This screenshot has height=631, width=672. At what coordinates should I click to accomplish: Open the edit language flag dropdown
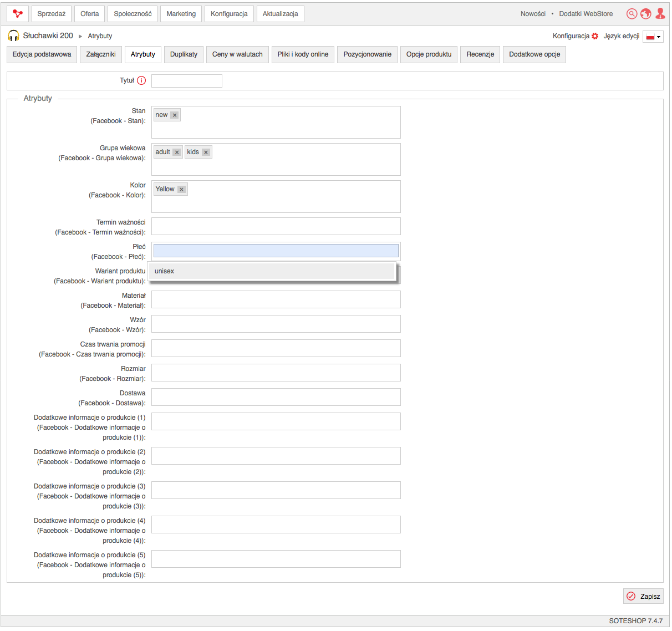point(653,37)
